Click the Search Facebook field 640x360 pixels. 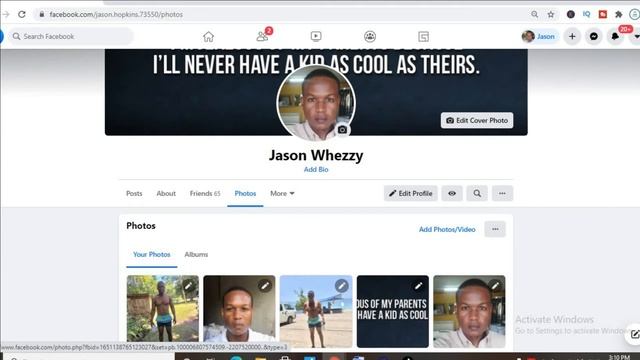pos(71,36)
